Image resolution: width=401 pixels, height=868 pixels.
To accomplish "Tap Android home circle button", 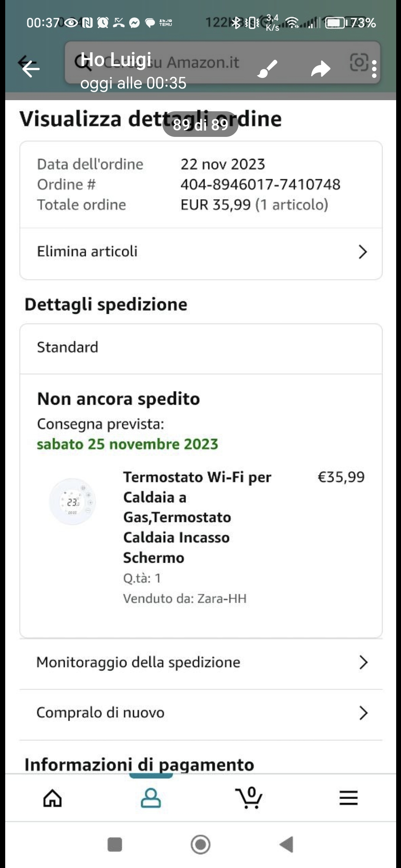I will tap(200, 845).
